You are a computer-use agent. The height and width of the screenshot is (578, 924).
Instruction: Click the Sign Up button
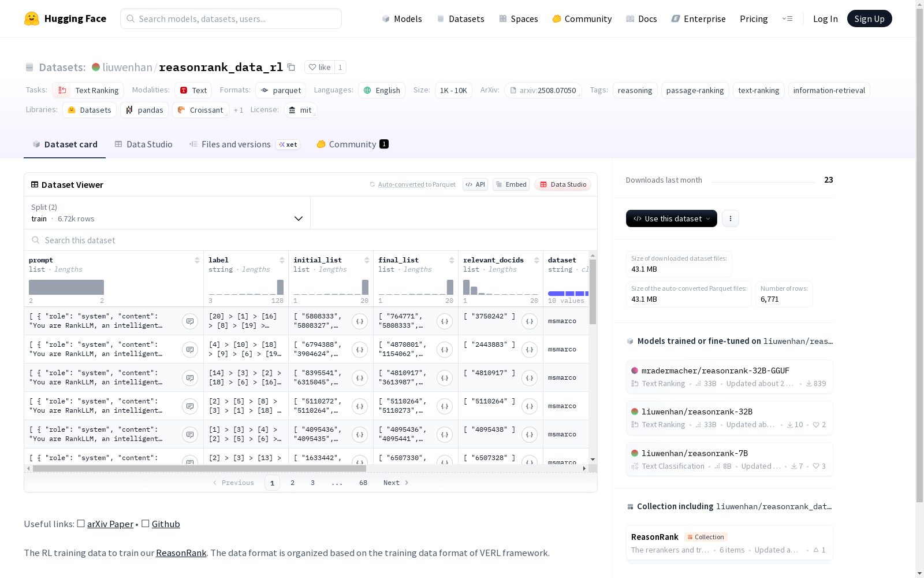[x=869, y=18]
